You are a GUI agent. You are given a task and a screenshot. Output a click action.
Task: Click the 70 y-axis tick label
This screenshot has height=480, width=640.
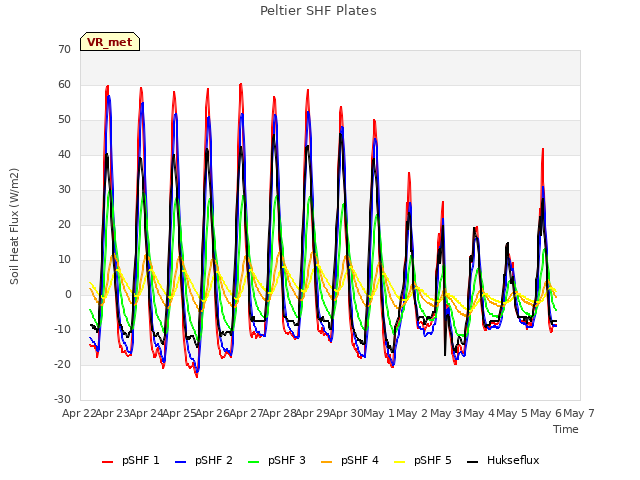tap(64, 50)
